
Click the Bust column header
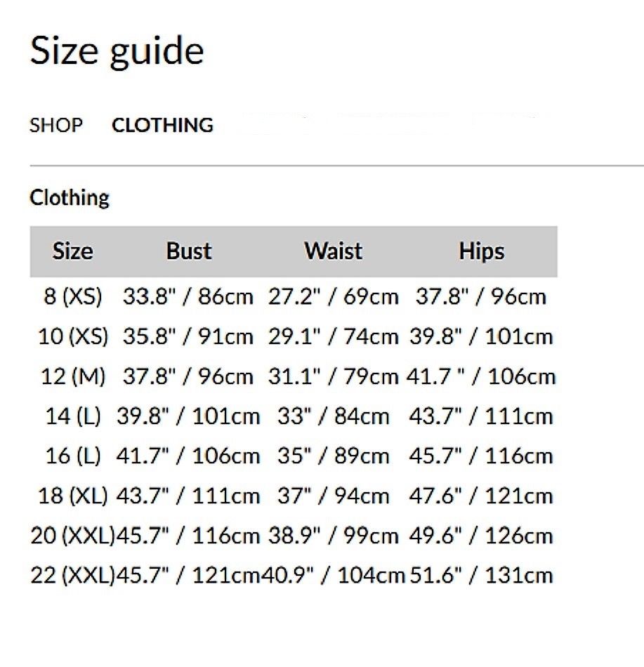[189, 251]
